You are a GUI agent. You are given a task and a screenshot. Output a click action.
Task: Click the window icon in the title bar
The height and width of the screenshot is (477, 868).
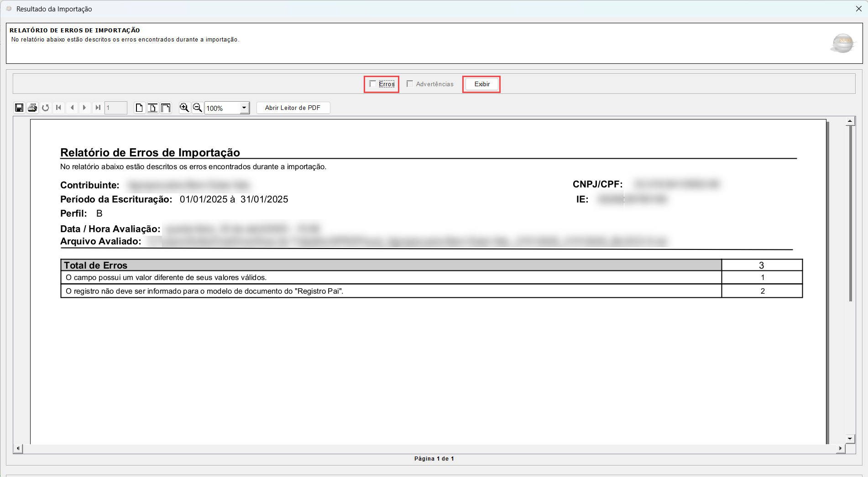pos(9,9)
